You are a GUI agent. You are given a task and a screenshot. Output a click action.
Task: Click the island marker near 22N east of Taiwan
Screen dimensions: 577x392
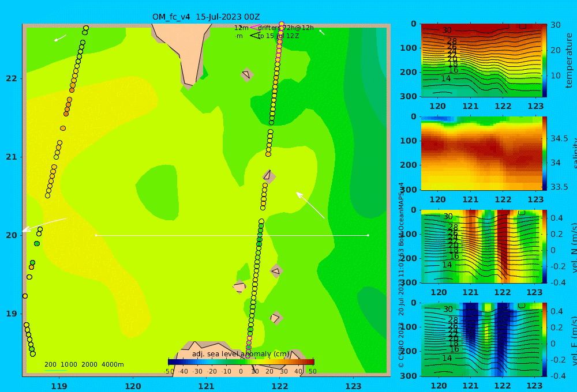[246, 74]
